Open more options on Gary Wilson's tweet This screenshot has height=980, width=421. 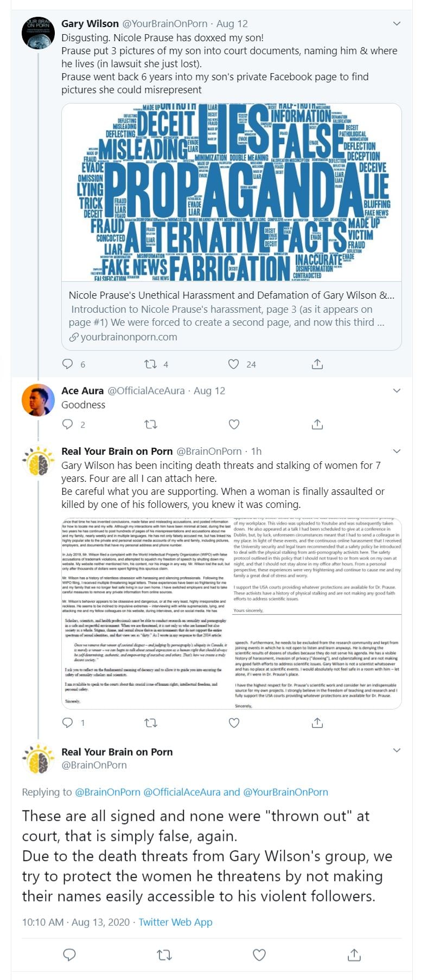coord(397,24)
